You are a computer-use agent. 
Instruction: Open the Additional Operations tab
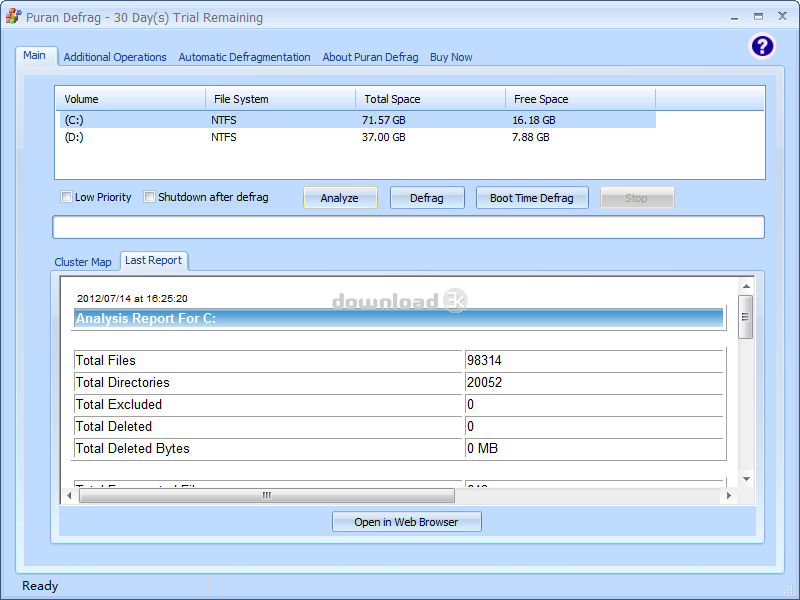coord(115,57)
